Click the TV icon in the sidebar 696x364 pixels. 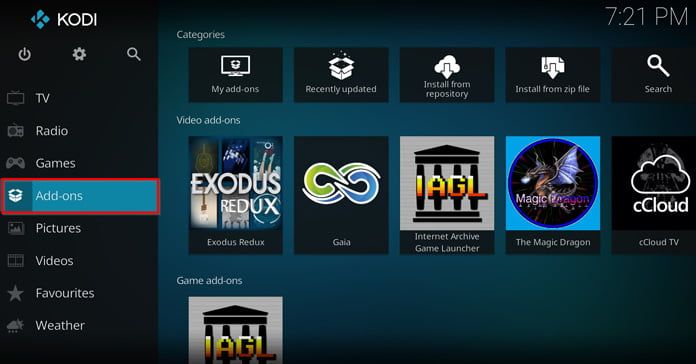(16, 98)
